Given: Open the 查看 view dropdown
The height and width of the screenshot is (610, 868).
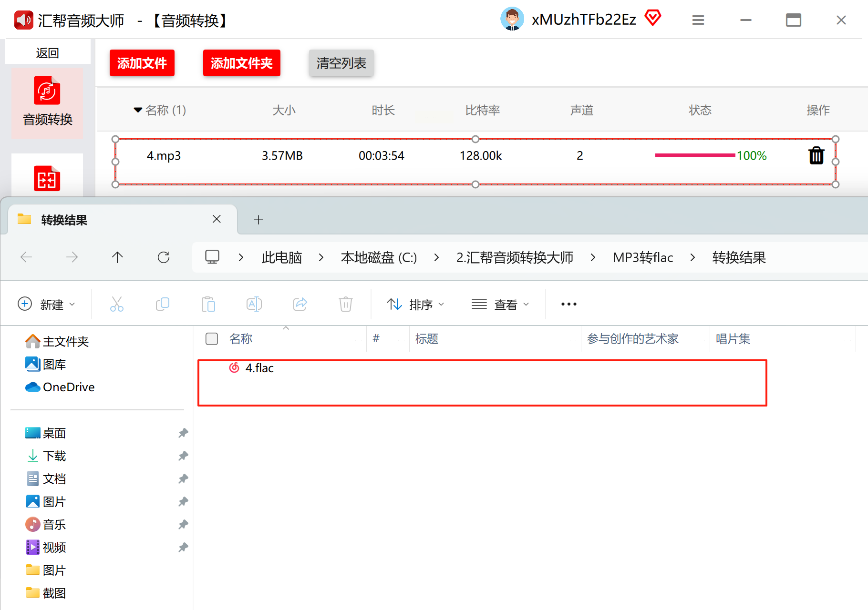Looking at the screenshot, I should coord(500,304).
